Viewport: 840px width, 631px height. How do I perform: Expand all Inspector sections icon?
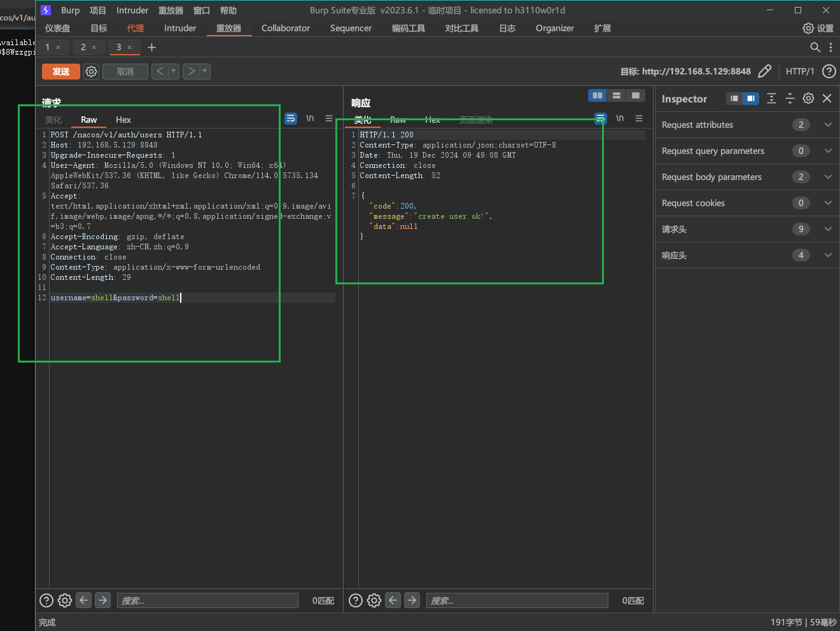(x=771, y=99)
